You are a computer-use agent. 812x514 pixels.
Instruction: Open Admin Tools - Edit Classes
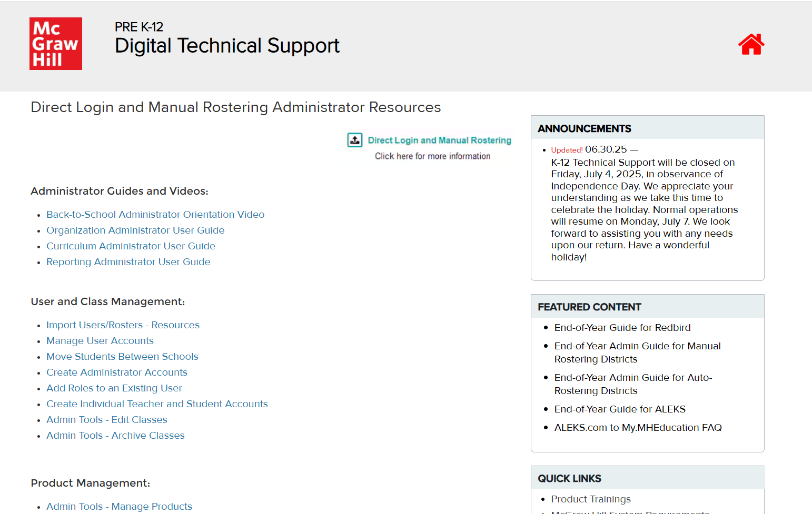(x=107, y=420)
